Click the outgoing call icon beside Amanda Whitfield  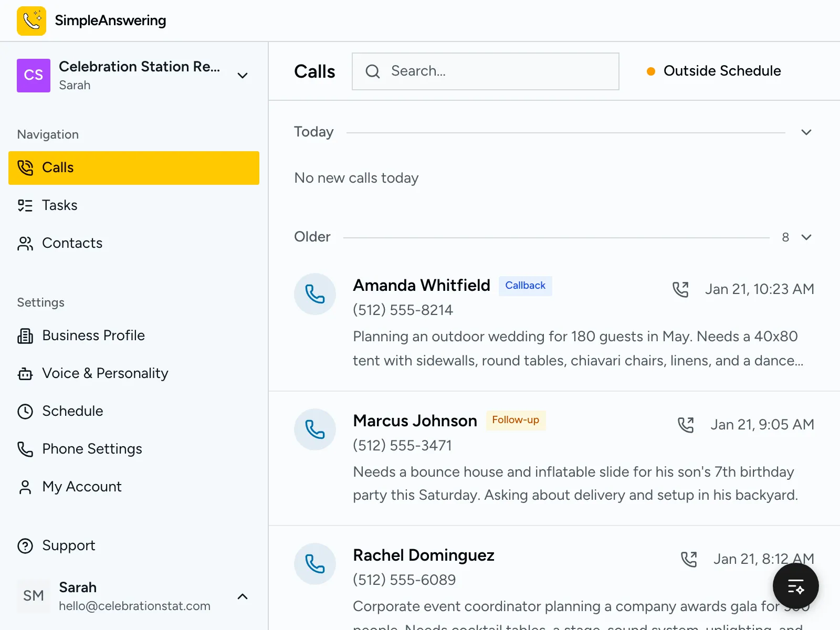tap(681, 289)
